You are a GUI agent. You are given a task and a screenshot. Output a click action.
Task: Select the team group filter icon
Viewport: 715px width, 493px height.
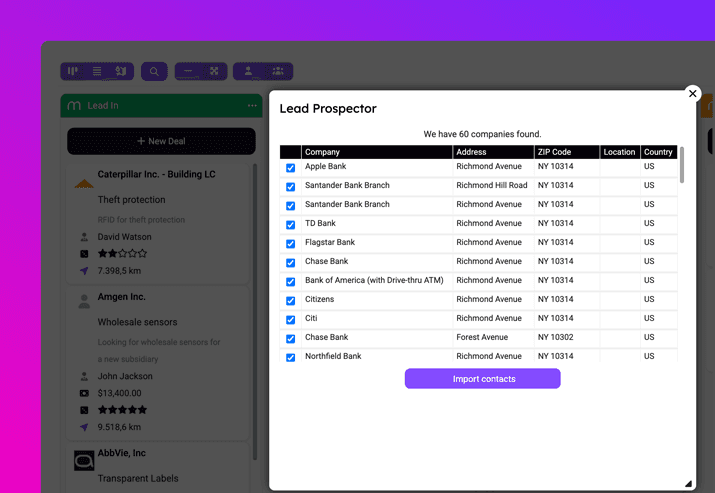[278, 71]
